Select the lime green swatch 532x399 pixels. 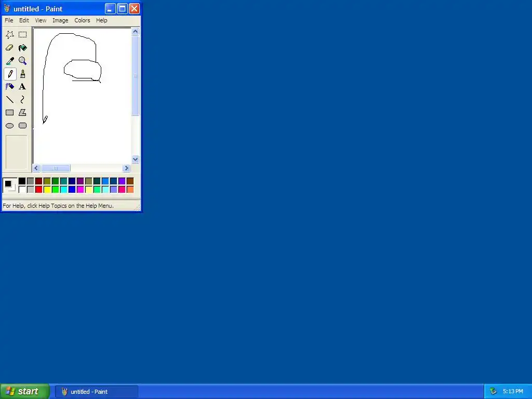(x=55, y=189)
